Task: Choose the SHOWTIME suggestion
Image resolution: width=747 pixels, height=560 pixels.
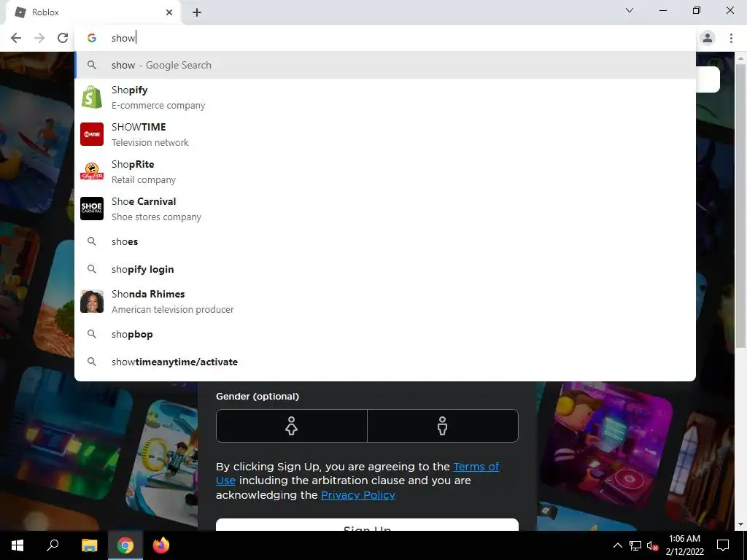Action: [385, 134]
